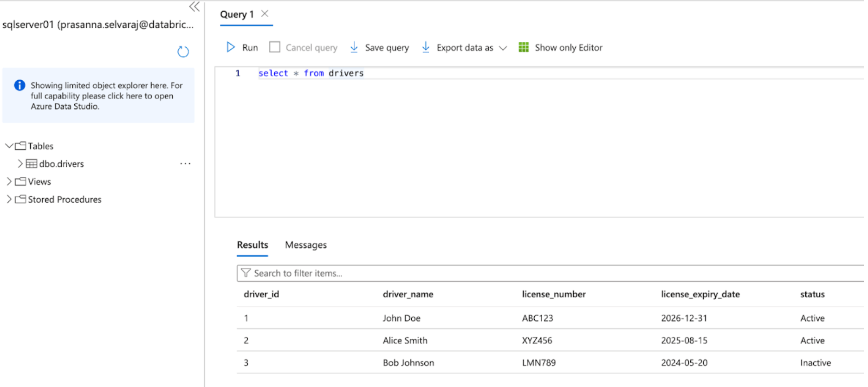Close the Query 1 tab

265,13
